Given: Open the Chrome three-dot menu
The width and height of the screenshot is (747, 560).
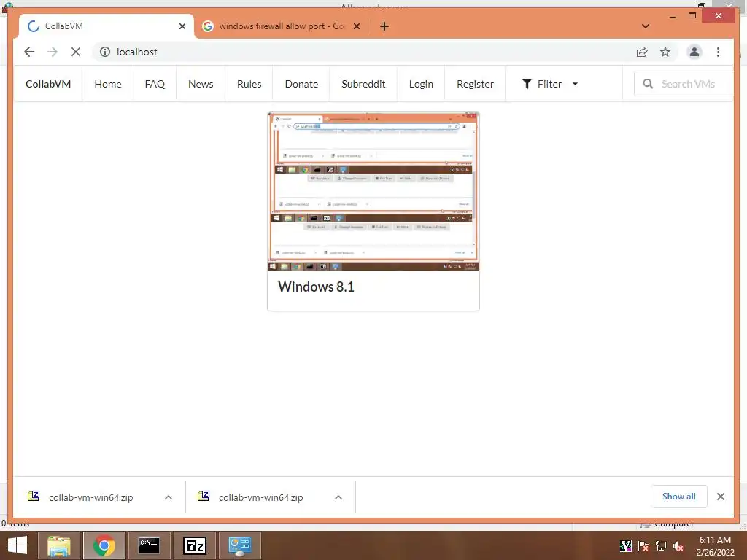Looking at the screenshot, I should click(x=718, y=52).
